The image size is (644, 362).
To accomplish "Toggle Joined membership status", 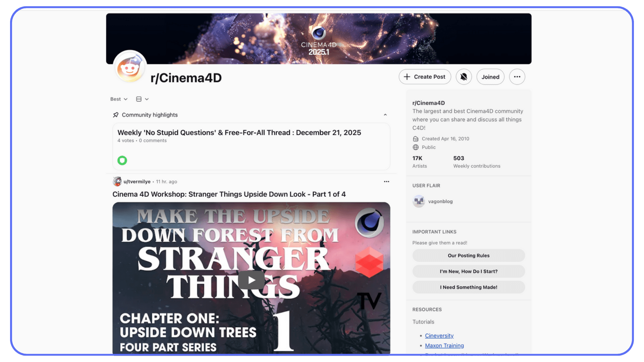I will 490,77.
